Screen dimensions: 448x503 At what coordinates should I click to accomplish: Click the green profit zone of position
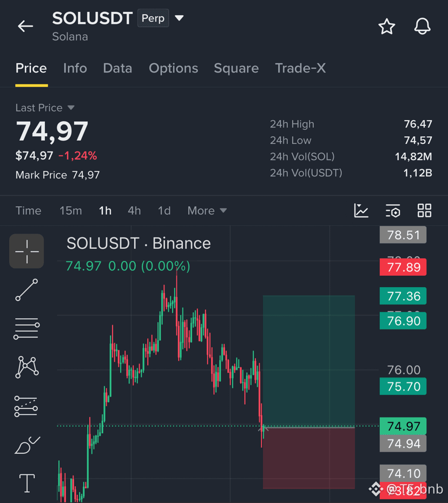pos(309,361)
